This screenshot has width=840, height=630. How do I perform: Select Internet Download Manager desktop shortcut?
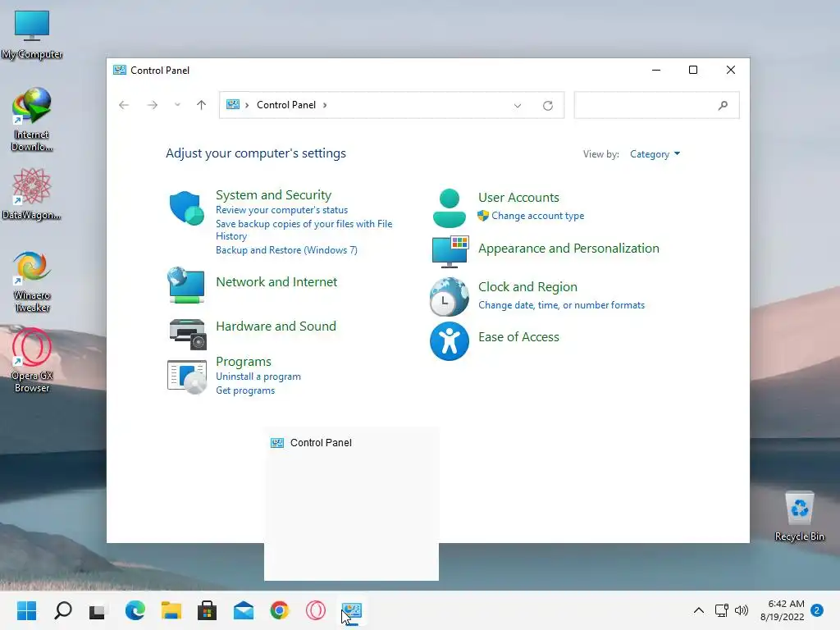click(32, 121)
